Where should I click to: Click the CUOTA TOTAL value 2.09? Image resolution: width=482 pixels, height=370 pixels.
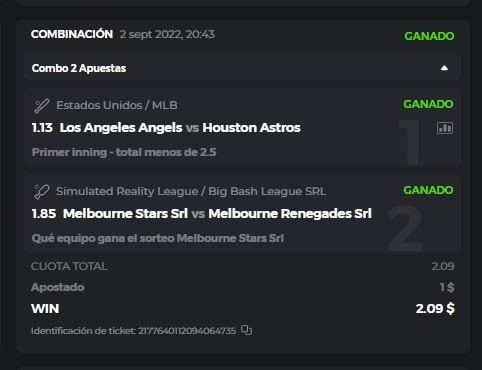pyautogui.click(x=443, y=266)
